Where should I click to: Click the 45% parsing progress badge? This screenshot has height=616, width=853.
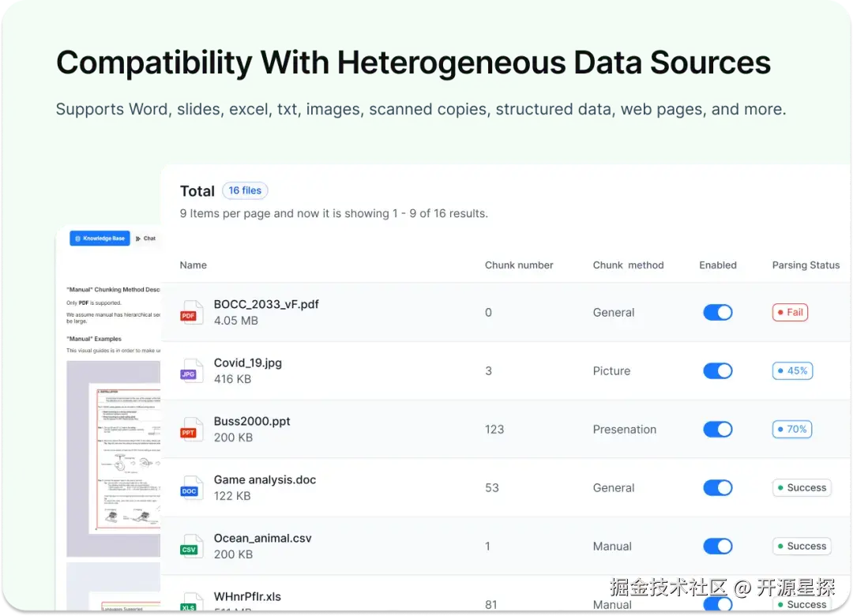[x=791, y=370]
